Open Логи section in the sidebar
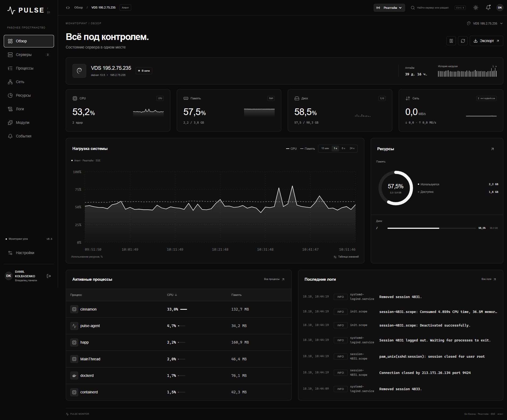 click(x=29, y=109)
